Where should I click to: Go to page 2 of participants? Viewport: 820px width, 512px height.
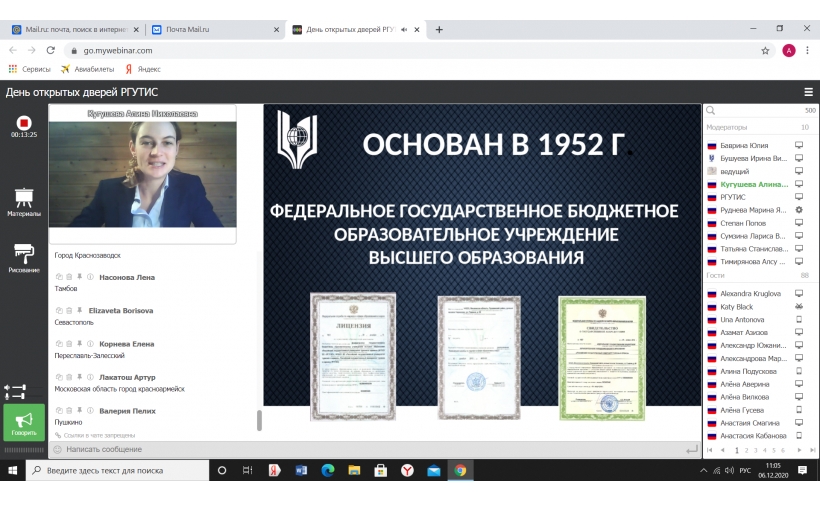(746, 450)
